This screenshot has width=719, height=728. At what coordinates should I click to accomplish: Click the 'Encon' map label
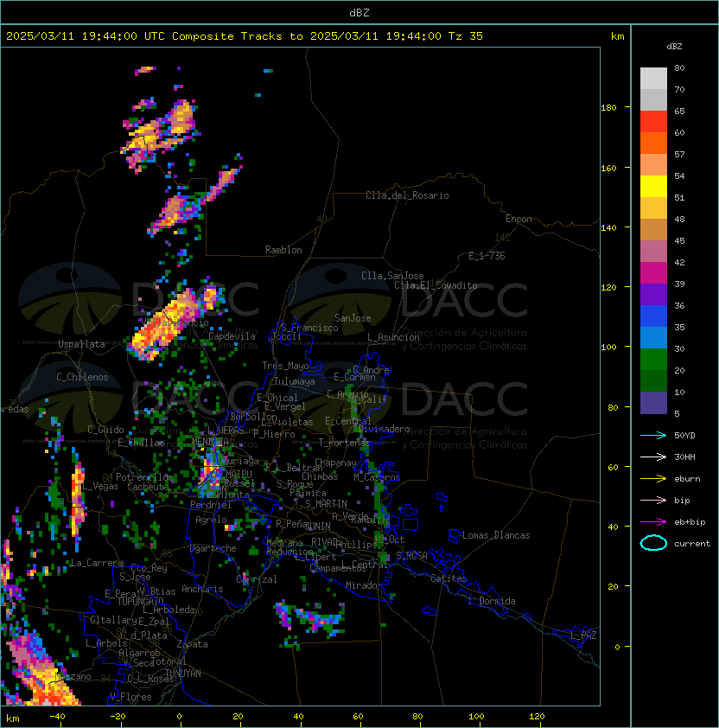point(519,219)
